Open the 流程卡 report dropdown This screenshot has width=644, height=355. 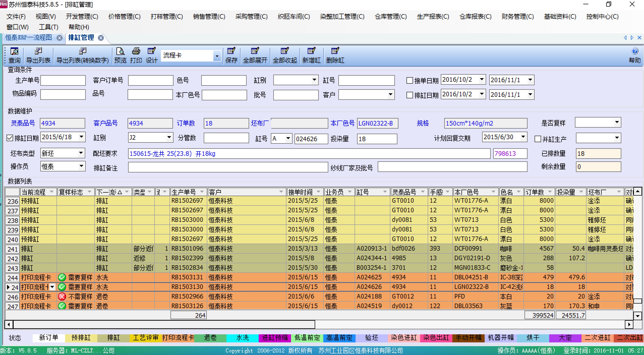tap(217, 55)
